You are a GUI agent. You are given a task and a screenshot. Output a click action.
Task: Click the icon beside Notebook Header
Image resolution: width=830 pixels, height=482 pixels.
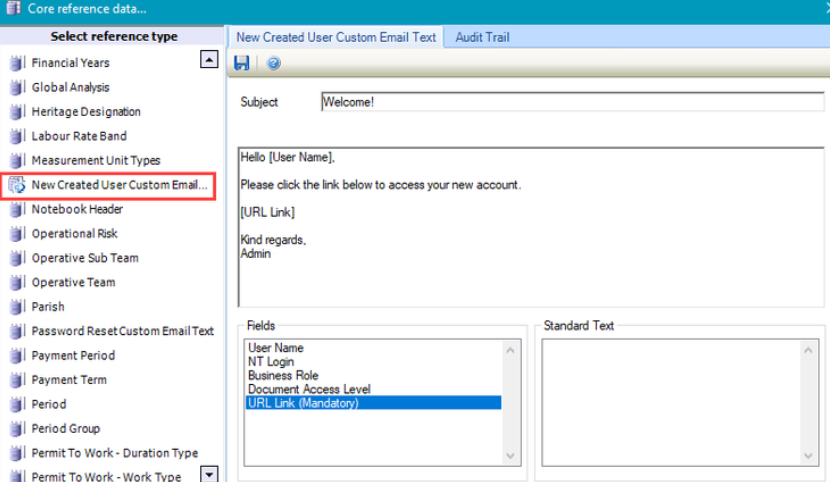pyautogui.click(x=16, y=209)
